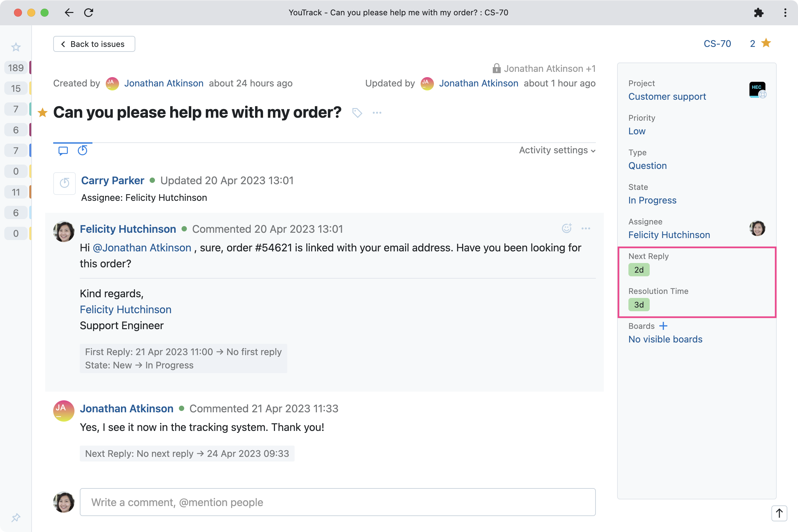
Task: Click the 'First Reply: 21 Apr 2023 11:00' note
Action: point(183,352)
